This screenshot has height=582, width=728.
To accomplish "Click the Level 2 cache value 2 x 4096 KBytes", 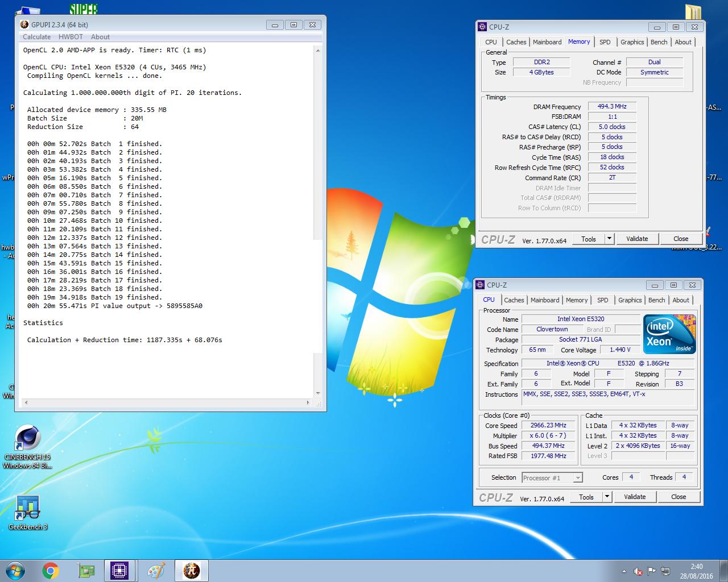I will (638, 446).
